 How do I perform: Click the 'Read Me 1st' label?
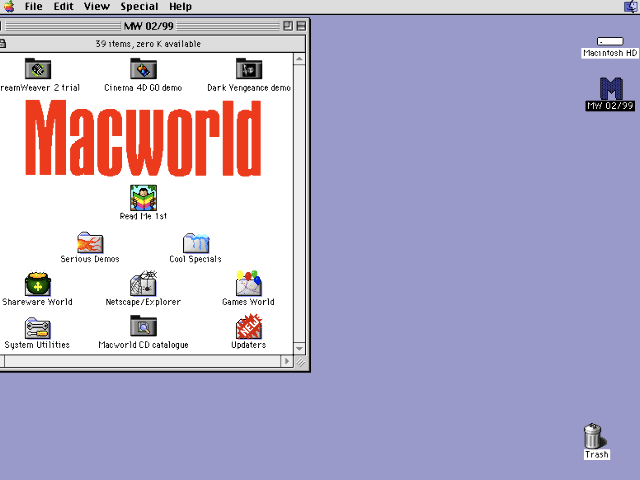coord(143,216)
